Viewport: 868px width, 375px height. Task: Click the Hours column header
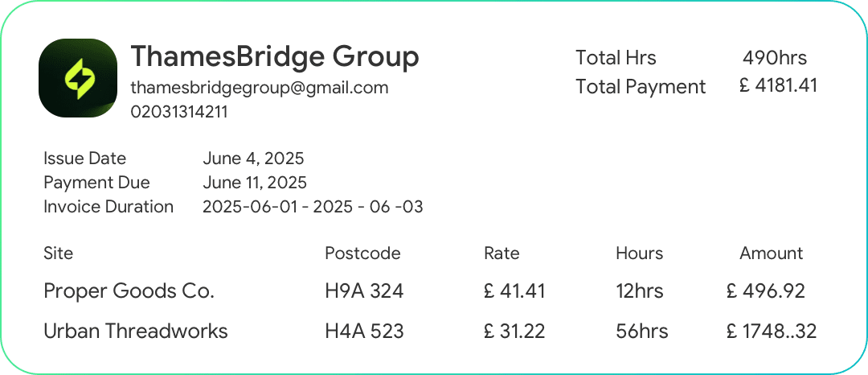(639, 253)
